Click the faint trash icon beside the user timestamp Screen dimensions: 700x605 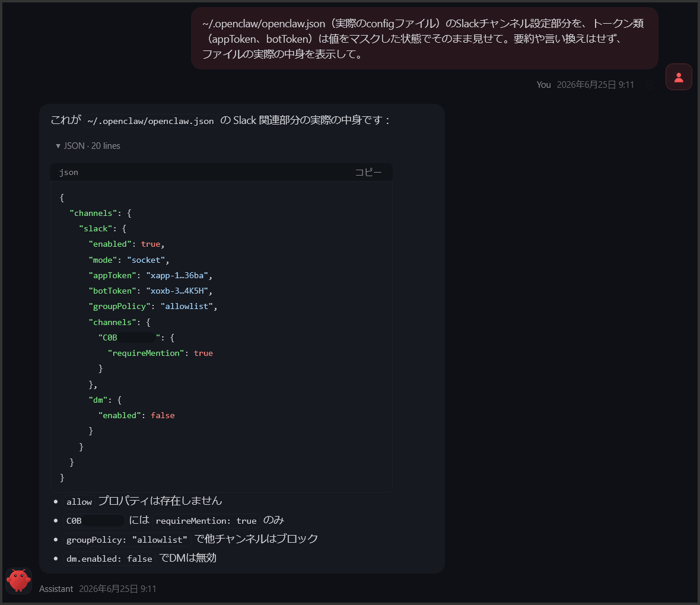(650, 85)
